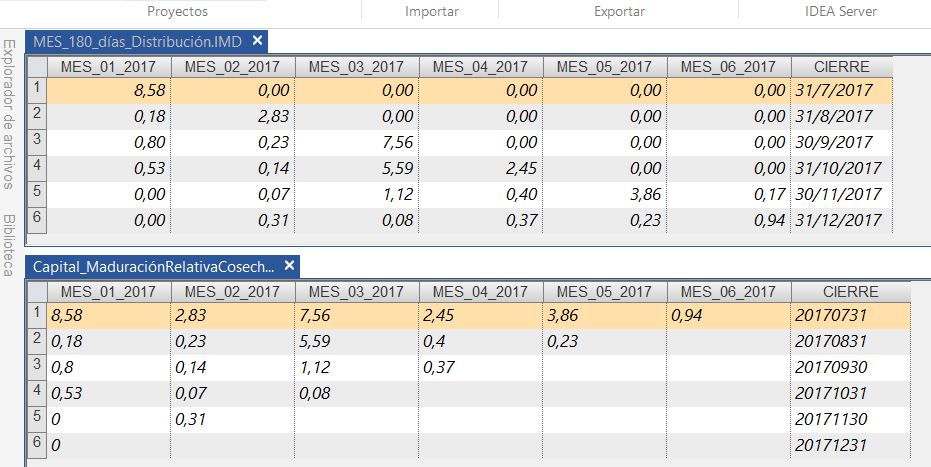Select row 6 header in the bottom table

click(x=36, y=443)
